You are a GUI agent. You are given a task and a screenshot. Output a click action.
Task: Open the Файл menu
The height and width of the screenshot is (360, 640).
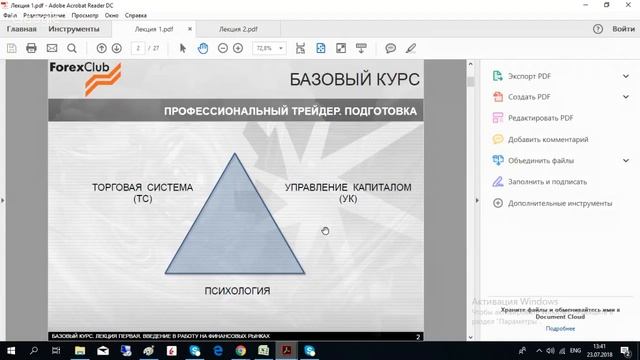(x=10, y=15)
